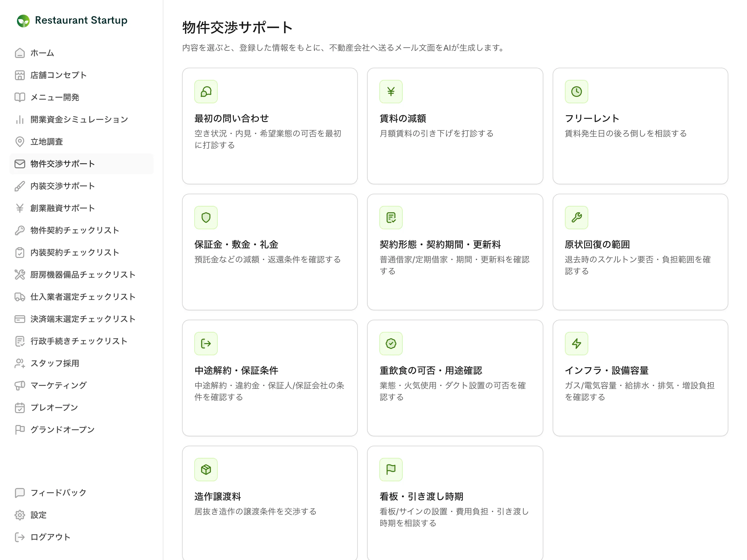Click description 業態・火気使用・ダクト設置の可否を確認する

tap(453, 391)
